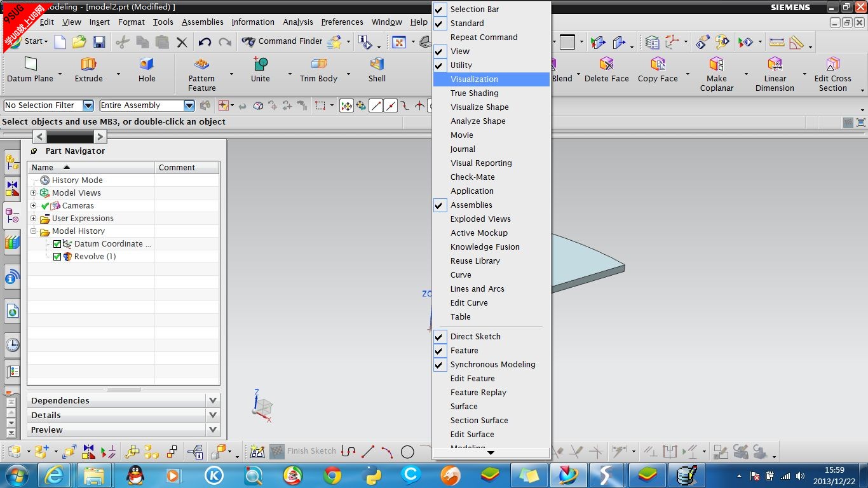Select the sketch Arc tool
The image size is (868, 488).
click(387, 452)
